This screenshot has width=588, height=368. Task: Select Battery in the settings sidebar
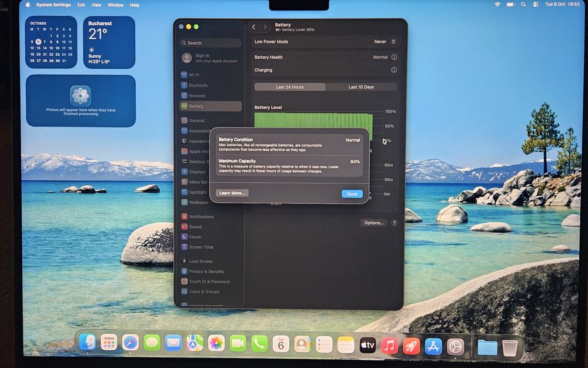pos(211,106)
